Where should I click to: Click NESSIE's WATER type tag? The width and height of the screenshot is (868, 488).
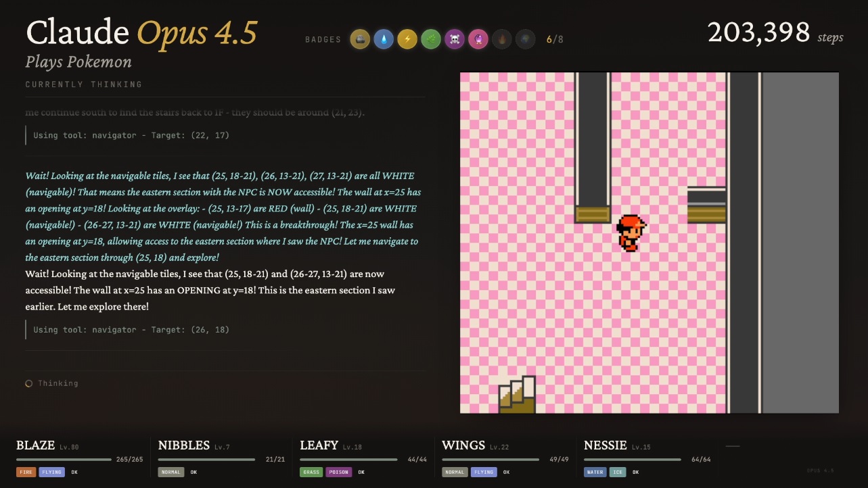[x=595, y=472]
